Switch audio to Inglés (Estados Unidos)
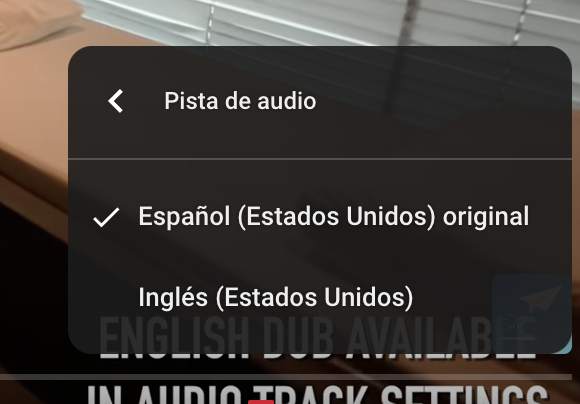 click(x=320, y=297)
